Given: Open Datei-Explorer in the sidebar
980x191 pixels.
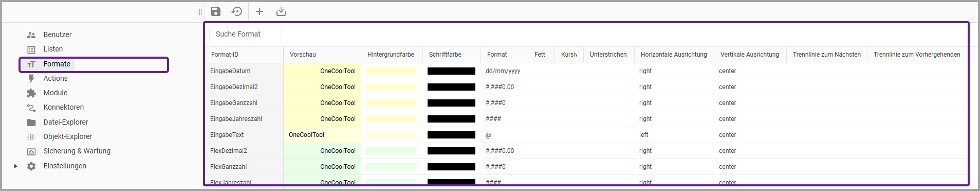Looking at the screenshot, I should (66, 122).
